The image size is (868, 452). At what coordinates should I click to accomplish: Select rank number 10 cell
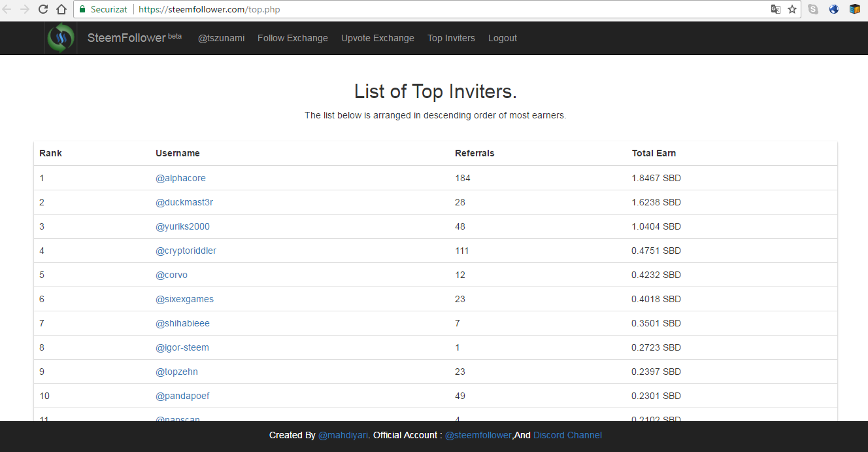point(44,396)
